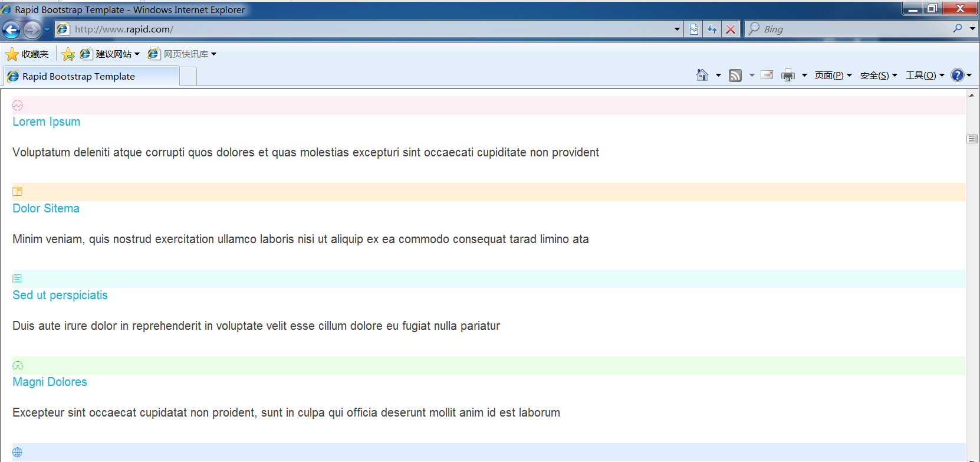Restore down the Internet Explorer window
The image size is (980, 462).
932,8
